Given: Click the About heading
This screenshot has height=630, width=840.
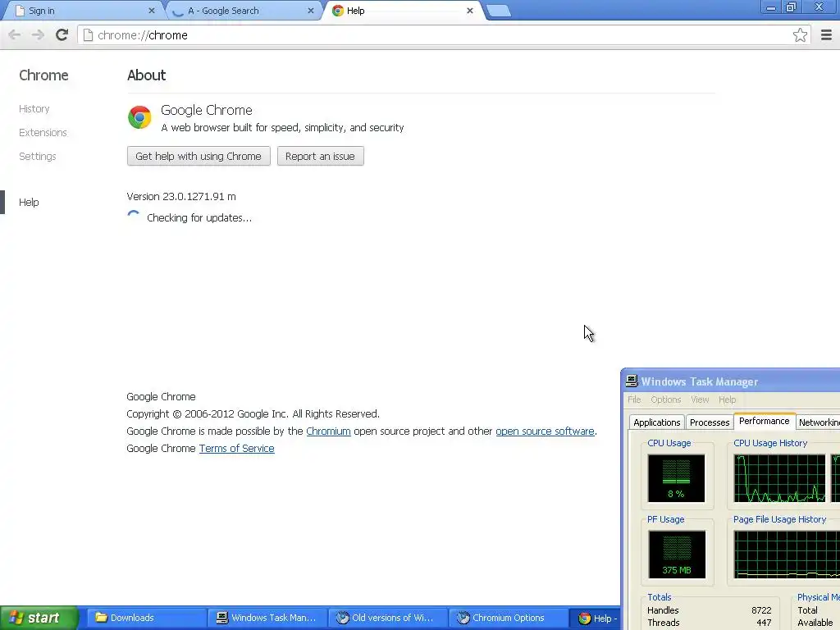Looking at the screenshot, I should point(147,75).
